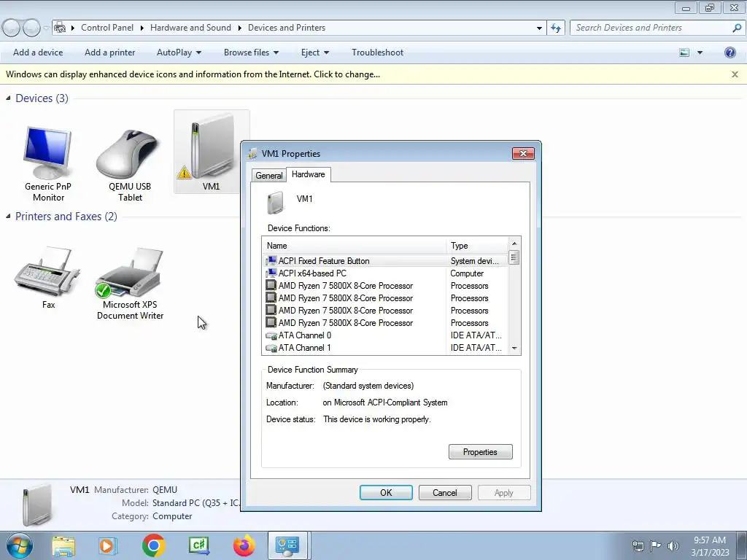Click the device list scroll down arrow

point(514,348)
